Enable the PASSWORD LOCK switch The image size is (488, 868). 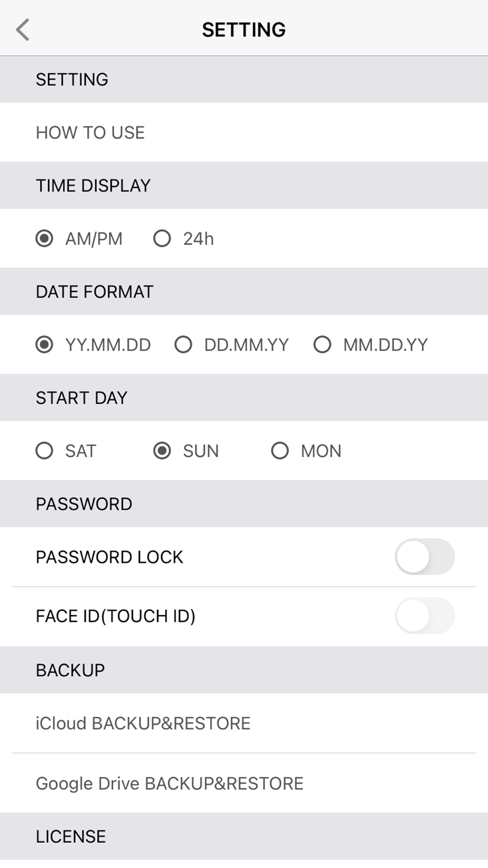point(425,557)
